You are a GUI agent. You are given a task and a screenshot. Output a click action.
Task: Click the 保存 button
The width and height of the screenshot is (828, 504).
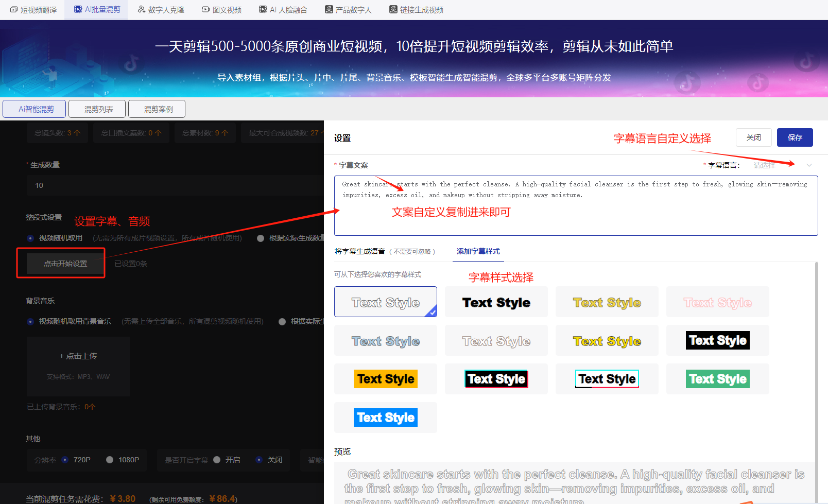pos(795,137)
